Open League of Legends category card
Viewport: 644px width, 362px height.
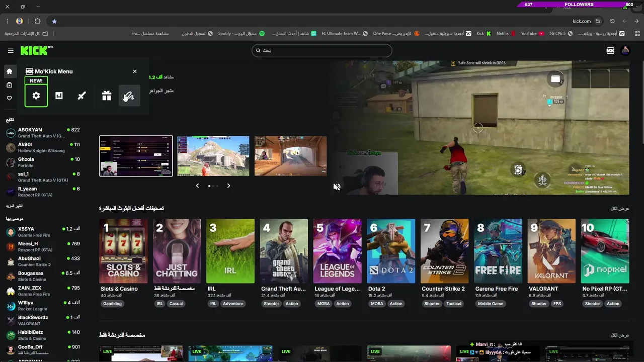pyautogui.click(x=337, y=251)
